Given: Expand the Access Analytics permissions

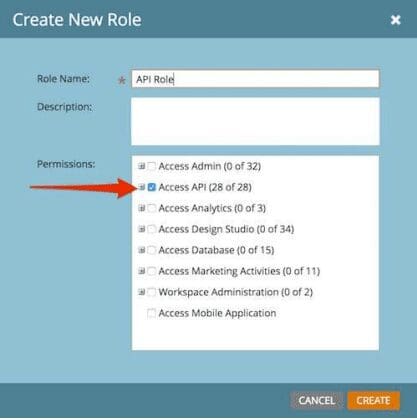Looking at the screenshot, I should pyautogui.click(x=142, y=208).
